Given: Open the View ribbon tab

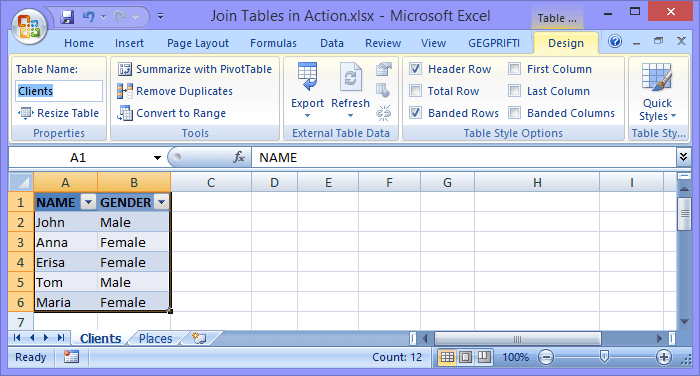Looking at the screenshot, I should click(433, 43).
